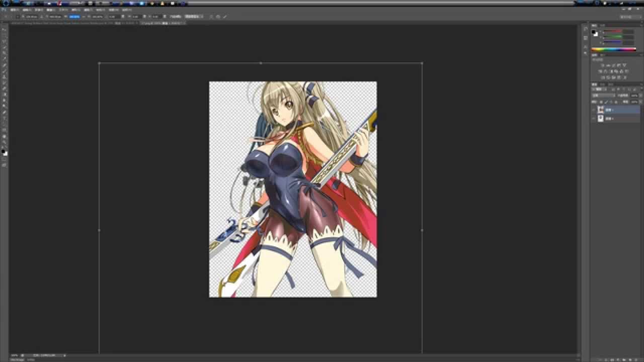The image size is (644, 362).
Task: Add a Vibrance adjustment layer
Action: pos(625,65)
